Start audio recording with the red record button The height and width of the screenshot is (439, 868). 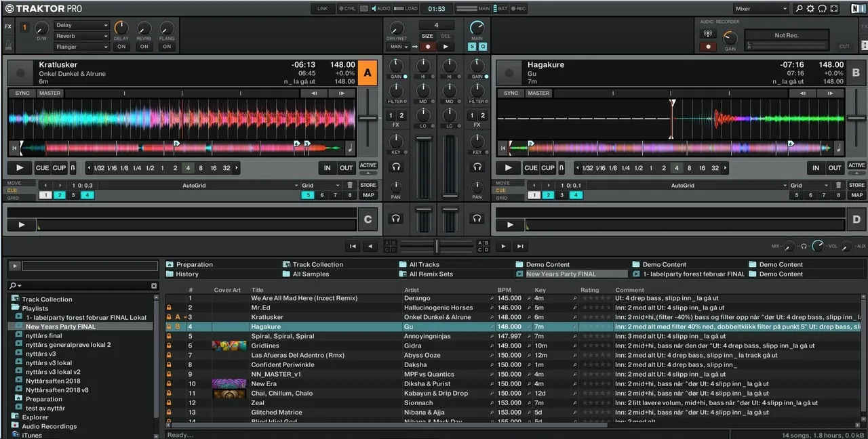tap(708, 47)
